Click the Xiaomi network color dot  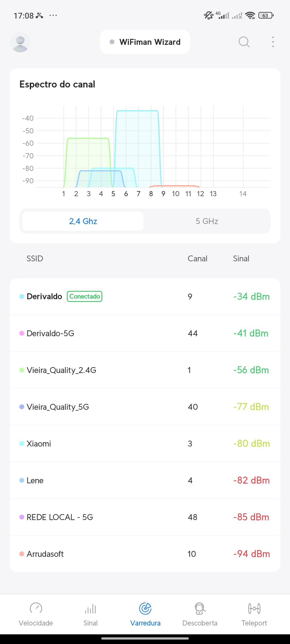click(x=22, y=444)
